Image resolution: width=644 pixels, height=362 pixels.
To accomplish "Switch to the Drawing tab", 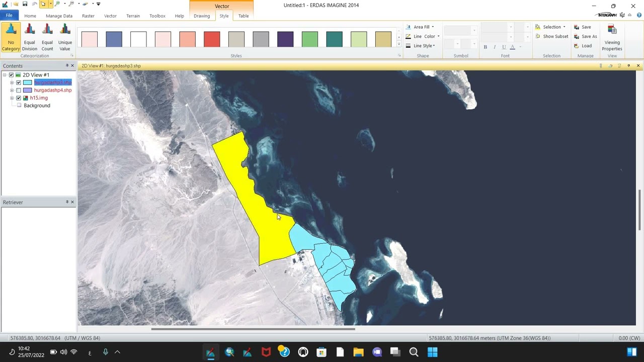I will click(202, 16).
